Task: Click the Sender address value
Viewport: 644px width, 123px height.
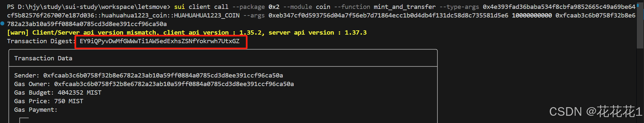Action: coord(163,76)
